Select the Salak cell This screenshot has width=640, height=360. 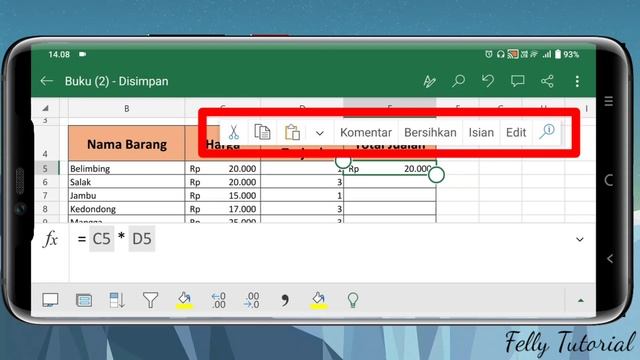pos(127,182)
